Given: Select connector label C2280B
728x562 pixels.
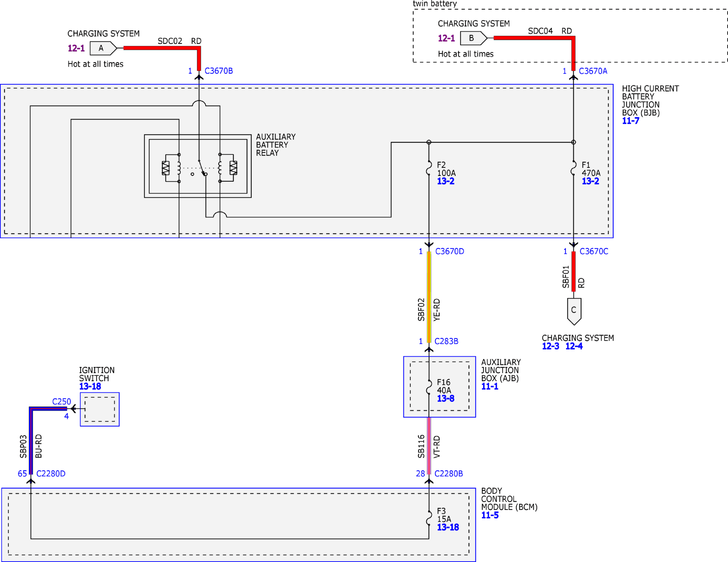Looking at the screenshot, I should coord(449,474).
